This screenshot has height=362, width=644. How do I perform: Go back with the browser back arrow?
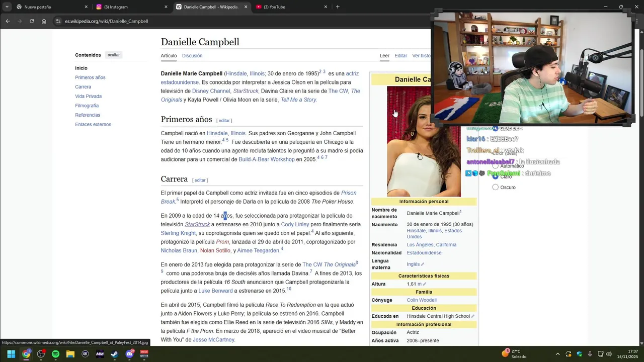[8, 21]
